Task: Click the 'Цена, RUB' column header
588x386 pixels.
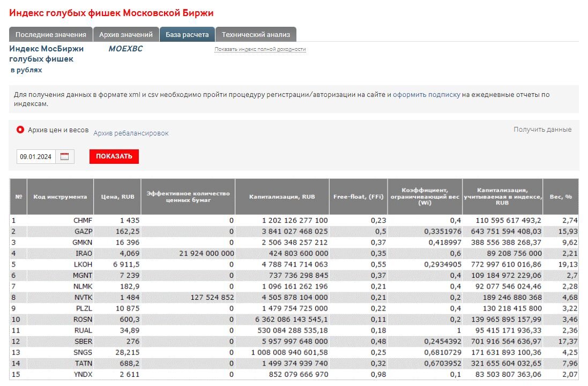Action: tap(117, 197)
